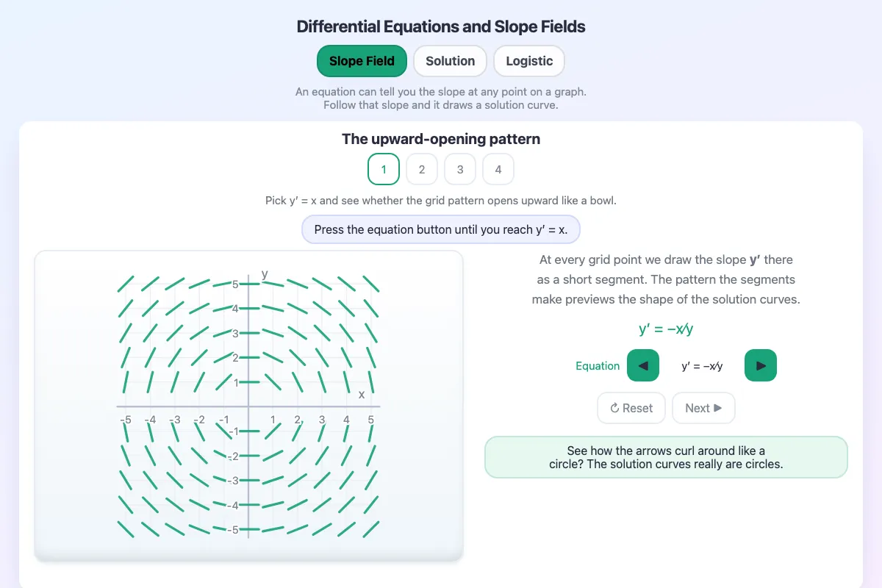This screenshot has height=588, width=882.
Task: Click the previous equation left arrow button
Action: point(643,365)
